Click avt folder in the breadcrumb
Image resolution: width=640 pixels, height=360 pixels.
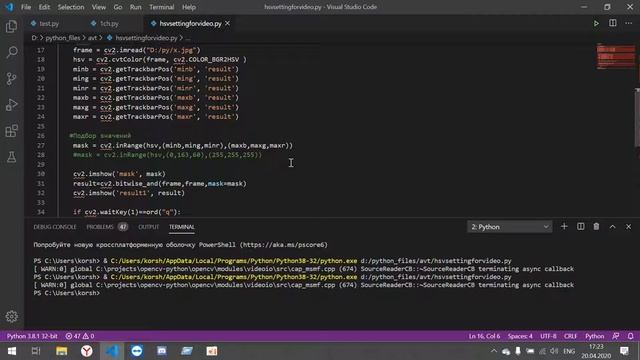93,38
